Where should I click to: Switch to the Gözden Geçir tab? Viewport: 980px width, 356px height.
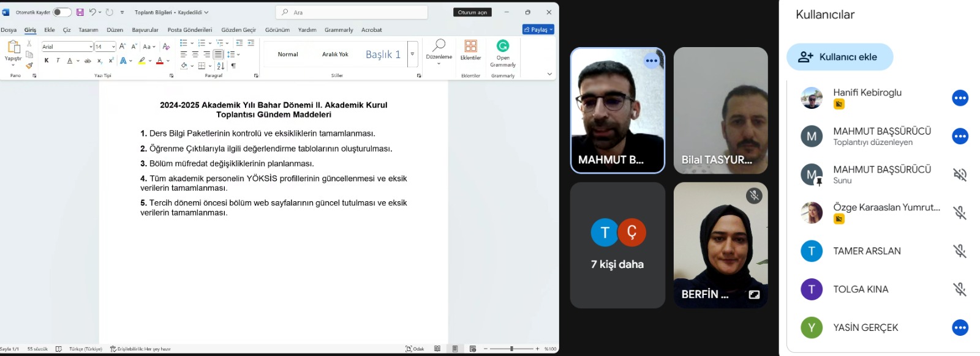tap(238, 30)
